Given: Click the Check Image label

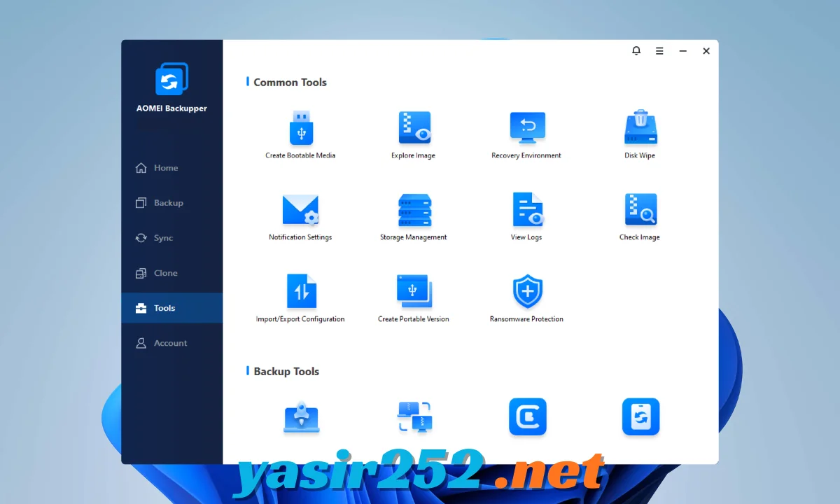Looking at the screenshot, I should click(640, 237).
